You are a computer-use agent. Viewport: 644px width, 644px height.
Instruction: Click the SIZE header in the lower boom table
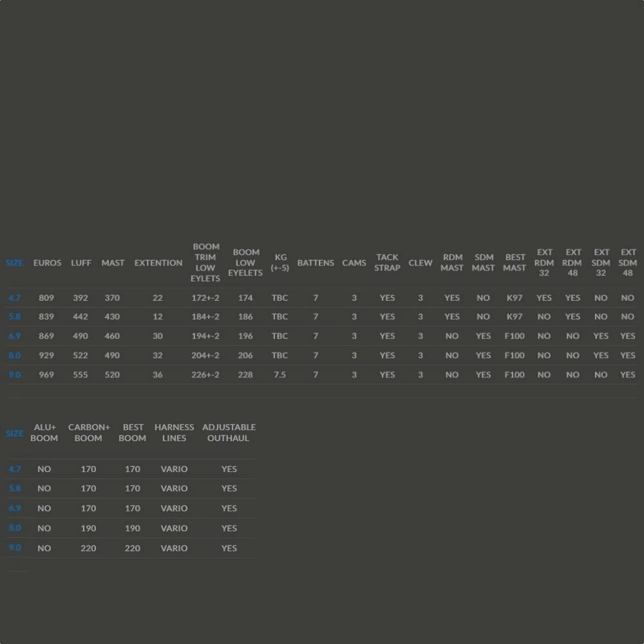click(14, 433)
